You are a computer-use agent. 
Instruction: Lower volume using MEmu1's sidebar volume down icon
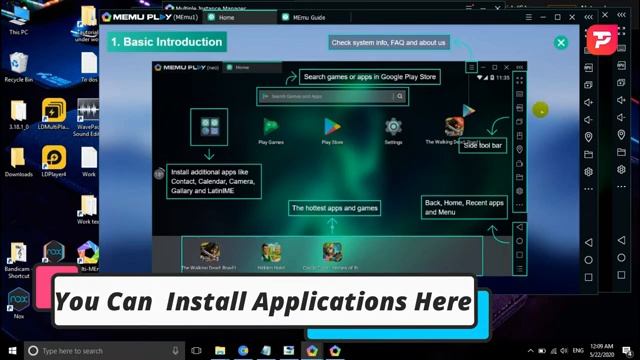click(588, 120)
